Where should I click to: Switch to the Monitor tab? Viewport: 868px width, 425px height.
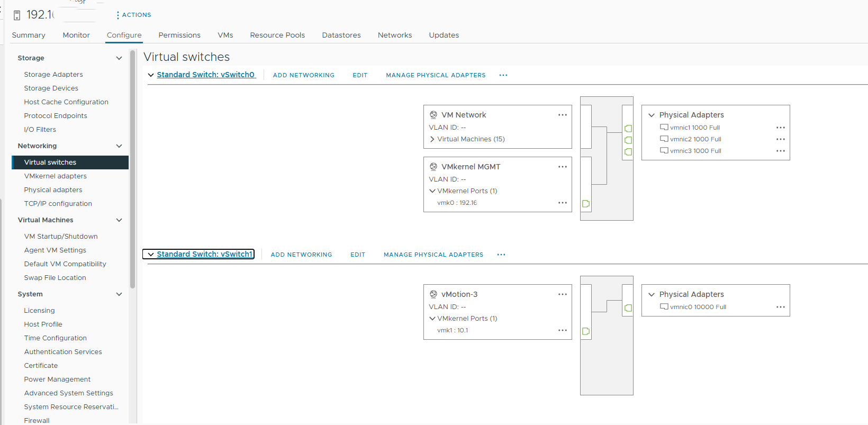click(76, 35)
